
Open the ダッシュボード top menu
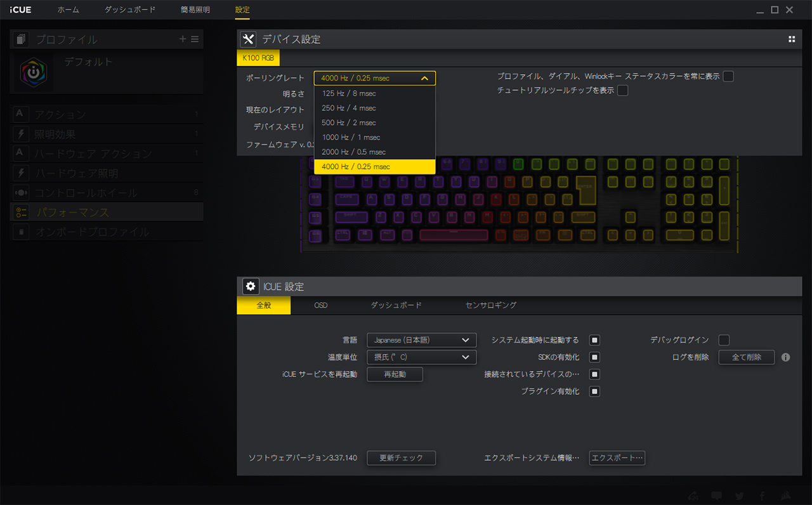tap(130, 10)
